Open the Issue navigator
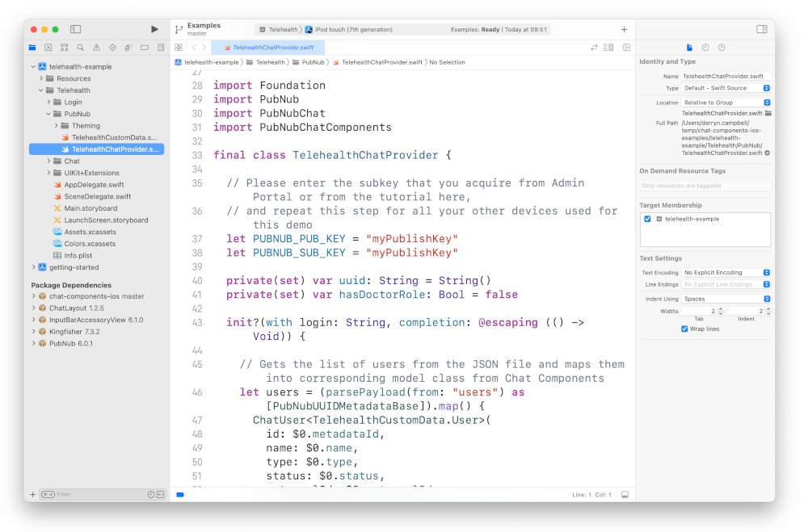 click(97, 46)
